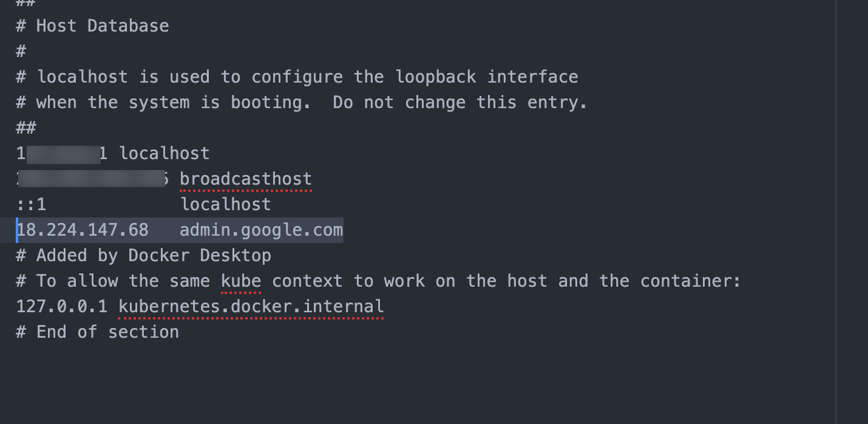Click the kubernetes.docker.internal hostname
Screen dimensions: 868x424
coord(251,307)
